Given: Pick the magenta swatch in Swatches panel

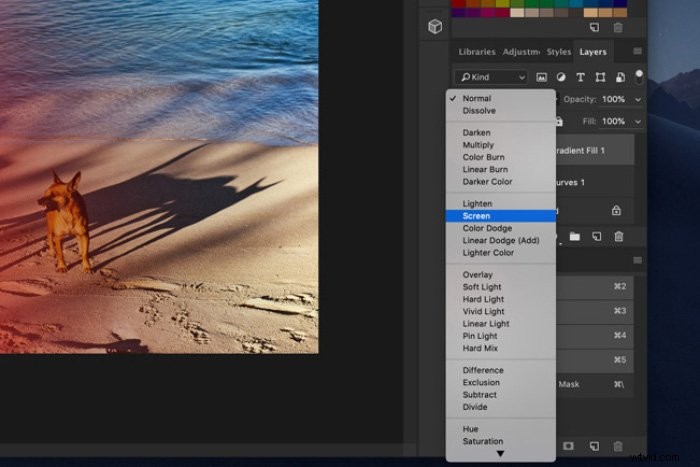Looking at the screenshot, I should [488, 13].
